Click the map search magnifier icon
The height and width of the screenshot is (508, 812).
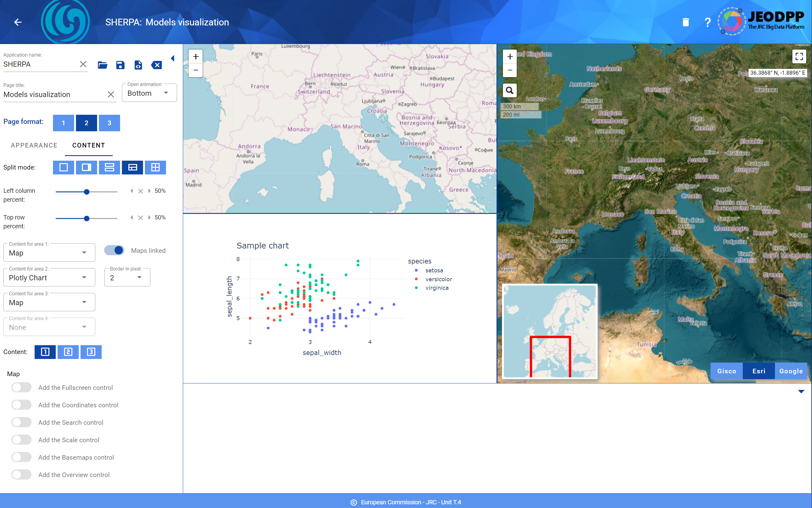tap(510, 90)
